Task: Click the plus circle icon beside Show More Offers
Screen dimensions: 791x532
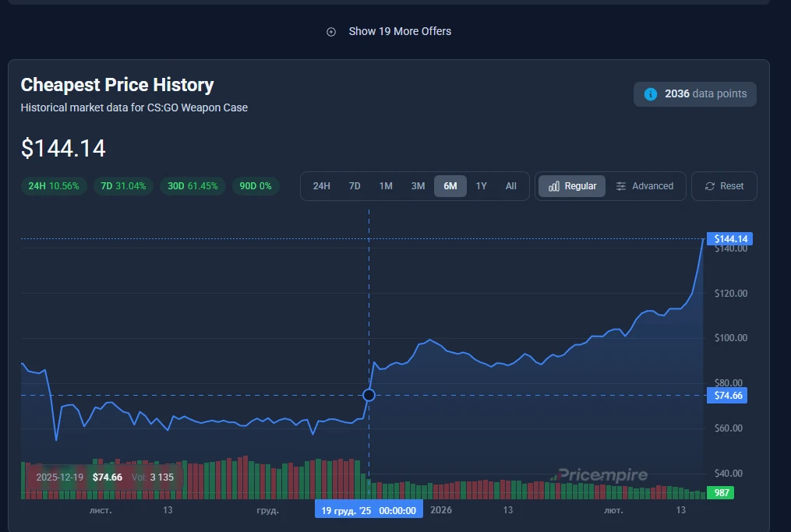Action: (331, 32)
